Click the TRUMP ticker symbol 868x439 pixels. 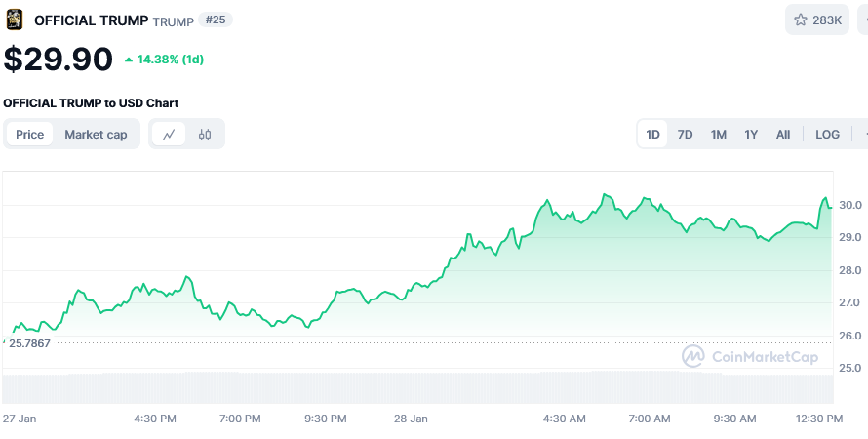click(x=174, y=21)
